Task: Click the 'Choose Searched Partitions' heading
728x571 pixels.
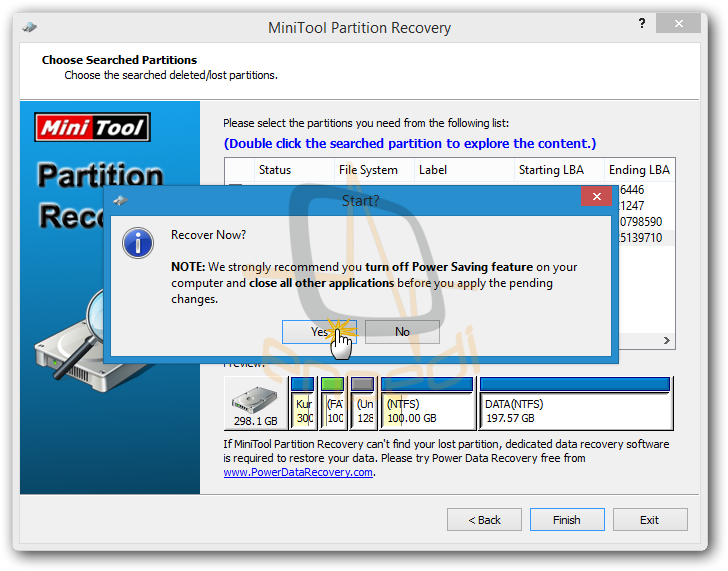Action: point(119,60)
